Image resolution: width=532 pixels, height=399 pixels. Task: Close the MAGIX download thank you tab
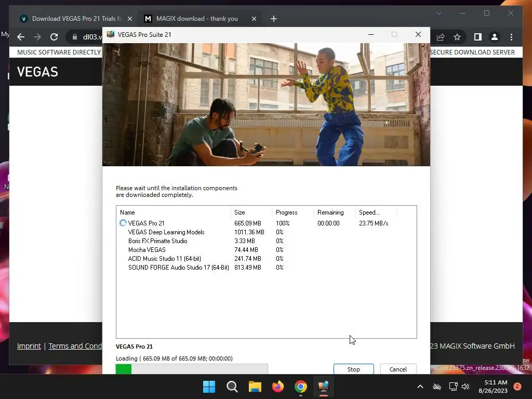tap(254, 19)
